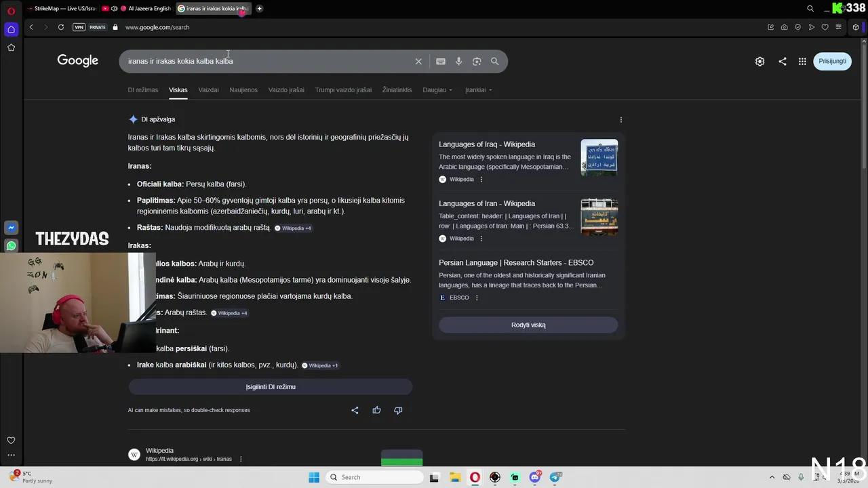Open the sidebar three-dot setup menu

pyautogui.click(x=11, y=455)
